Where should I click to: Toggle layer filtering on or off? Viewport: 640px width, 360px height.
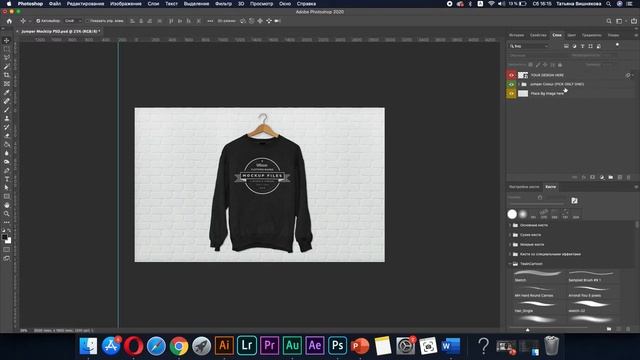617,45
